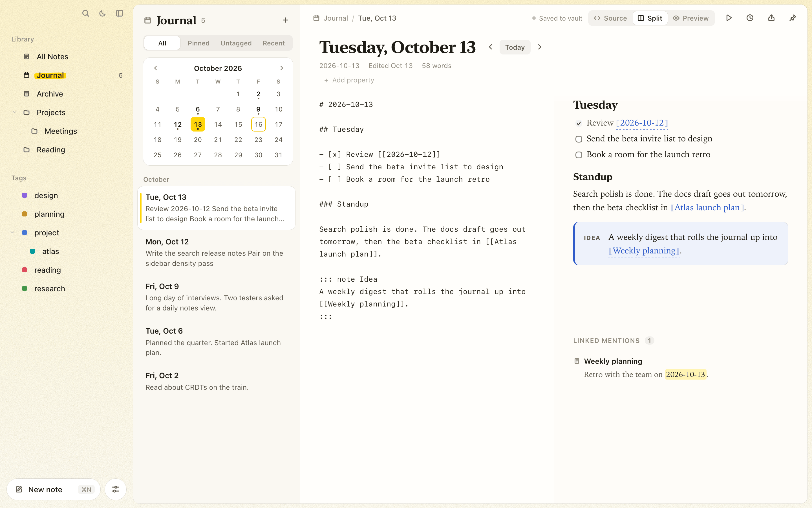The height and width of the screenshot is (508, 812).
Task: Go to next day's journal entry
Action: [x=540, y=47]
